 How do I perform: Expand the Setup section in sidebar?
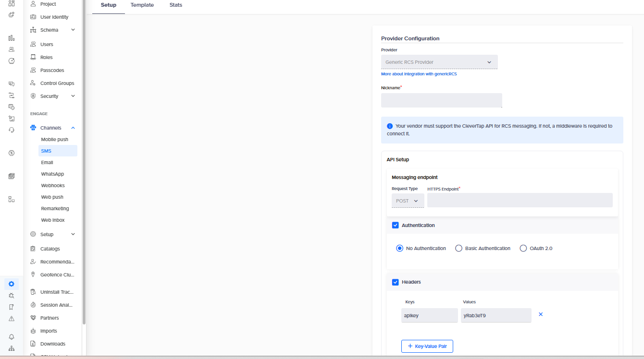[x=73, y=234]
